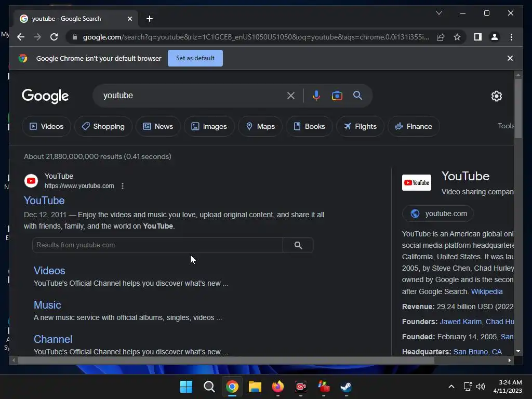Open the Music sitelink

(47, 305)
